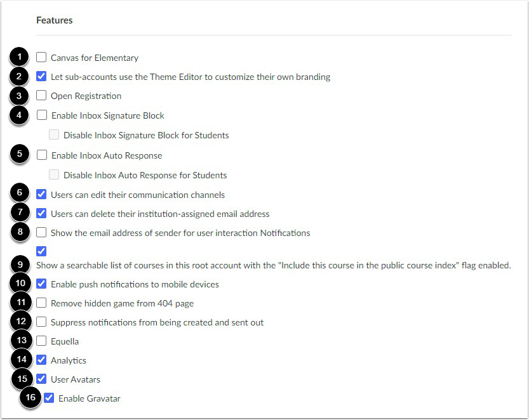Viewport: 529px width, 420px height.
Task: Uncheck the sub-accounts Theme Editor branding option
Action: pyautogui.click(x=41, y=76)
